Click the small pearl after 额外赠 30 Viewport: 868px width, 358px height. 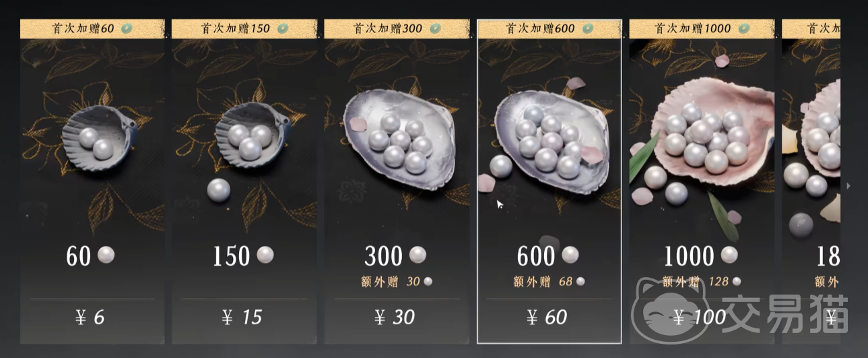428,282
